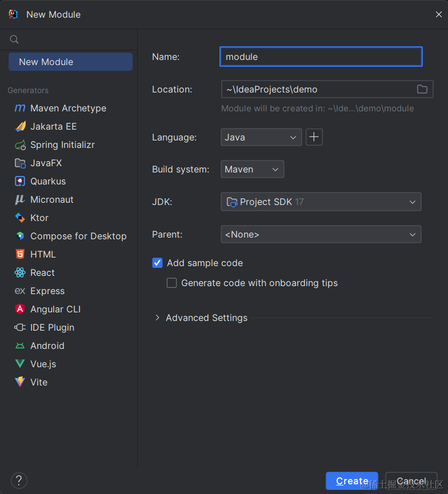Click the Spring Initializr leaf icon
Viewport: 448px width, 494px height.
(x=20, y=145)
